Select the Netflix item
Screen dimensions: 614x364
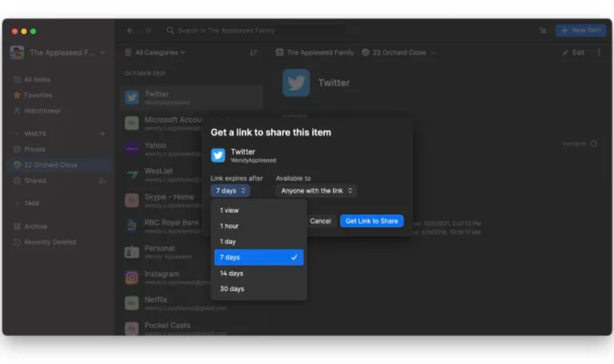[x=191, y=303]
